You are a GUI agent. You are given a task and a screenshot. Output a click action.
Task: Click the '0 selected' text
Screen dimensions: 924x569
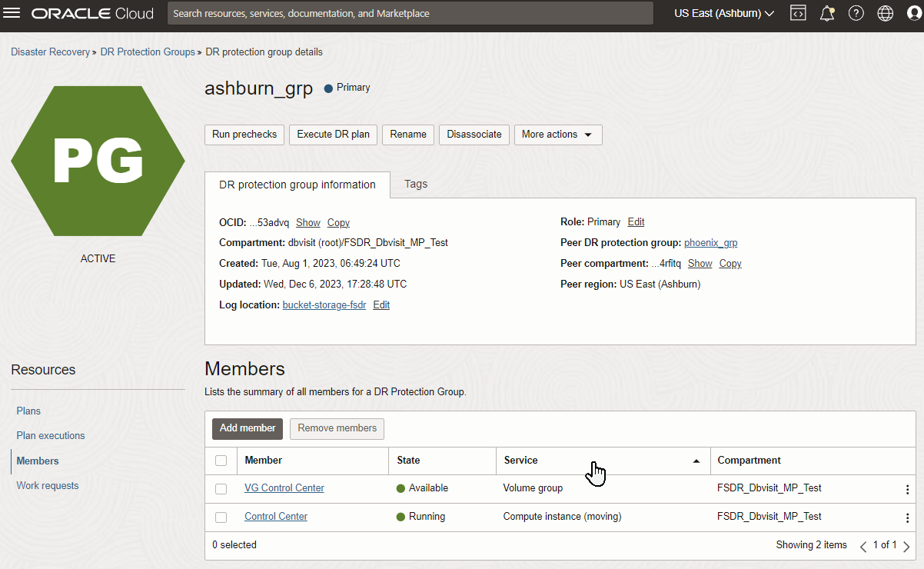[x=234, y=545]
